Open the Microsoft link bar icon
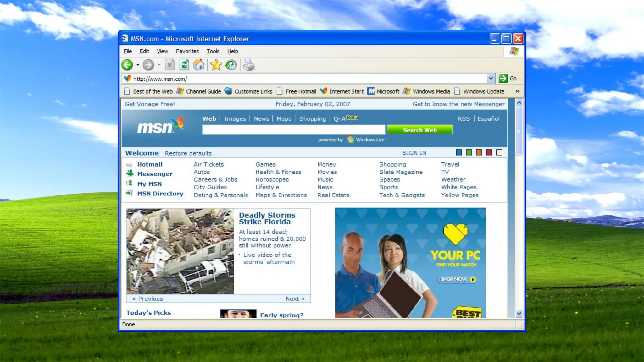The image size is (644, 362). (x=371, y=91)
